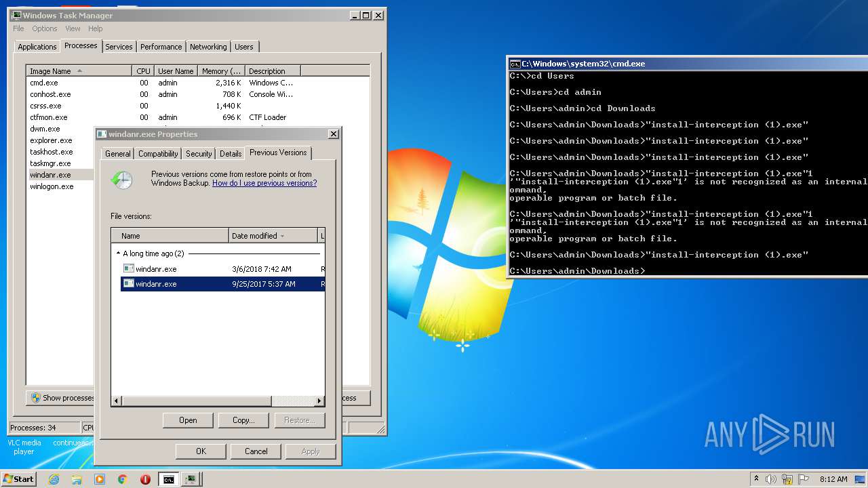This screenshot has height=488, width=868.
Task: Select explorer.exe process row
Action: [60, 140]
